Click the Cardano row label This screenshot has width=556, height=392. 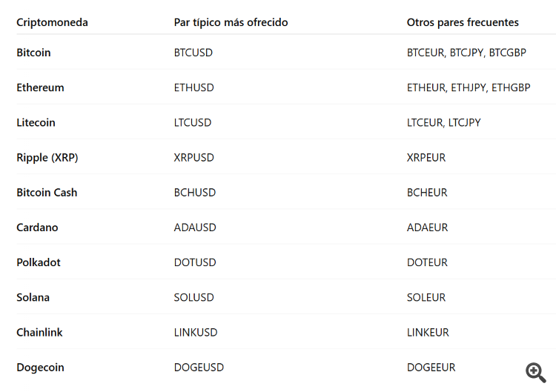[x=37, y=227]
